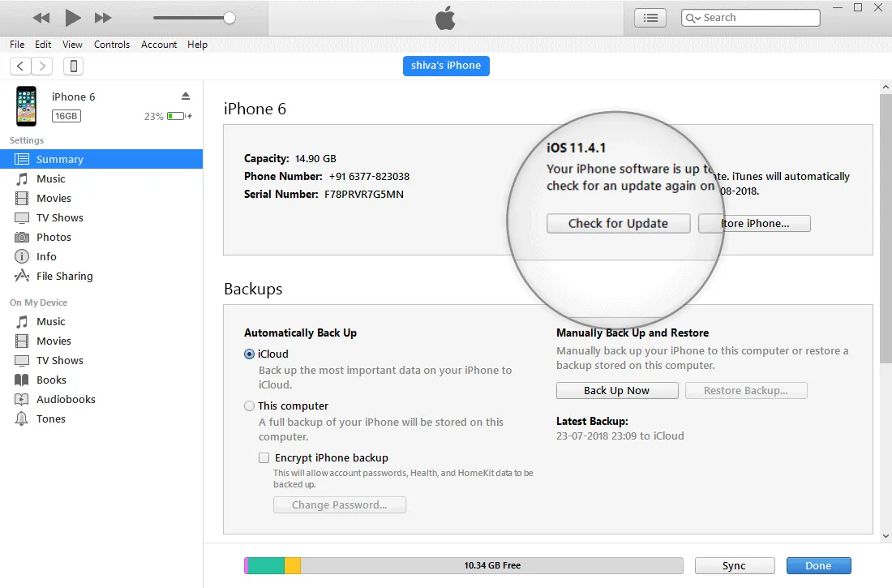Click the back navigation chevron
The height and width of the screenshot is (588, 892).
point(19,66)
